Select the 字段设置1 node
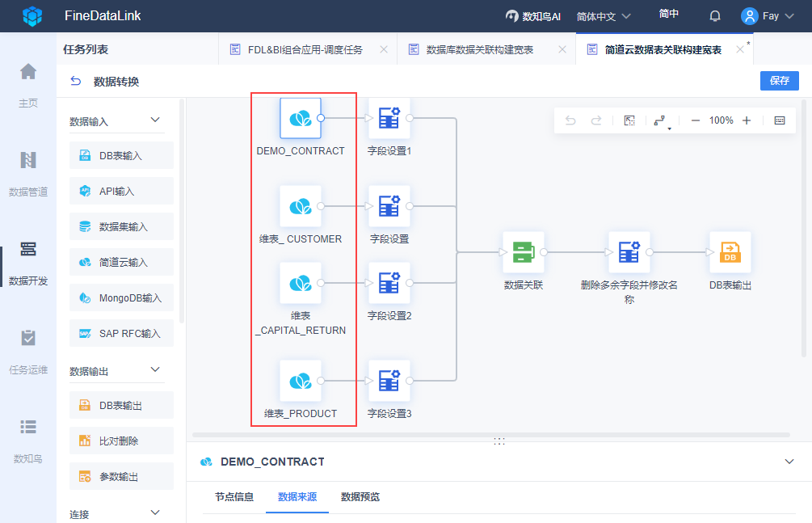 389,118
